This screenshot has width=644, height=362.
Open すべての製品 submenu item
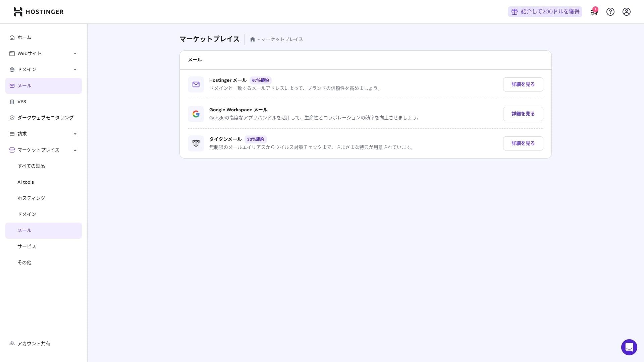[44, 166]
